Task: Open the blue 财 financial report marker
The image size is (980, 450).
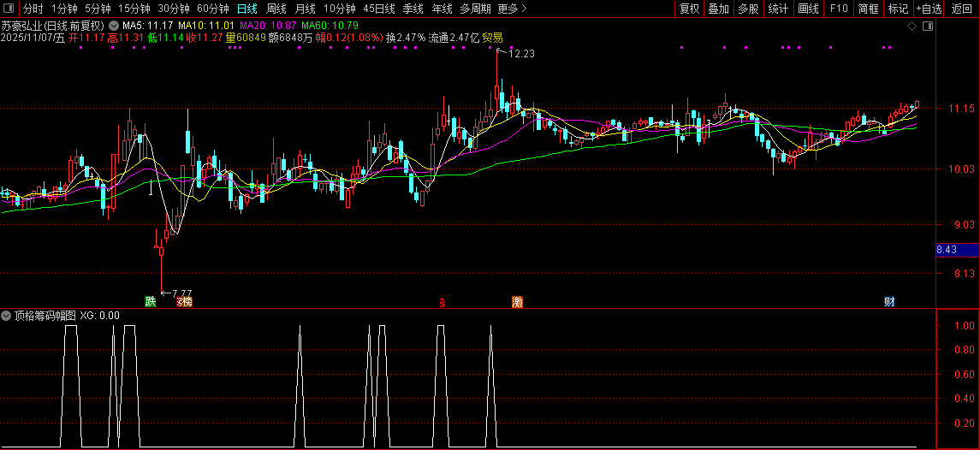Action: click(x=889, y=302)
